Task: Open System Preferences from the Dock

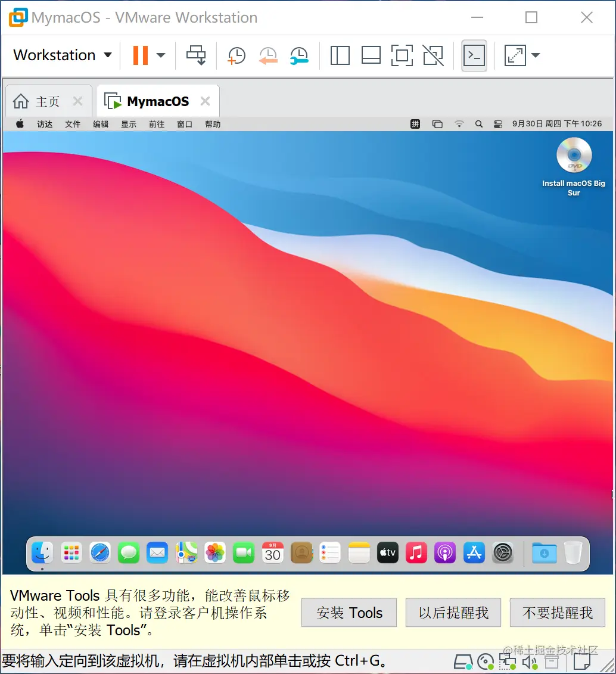Action: tap(503, 553)
